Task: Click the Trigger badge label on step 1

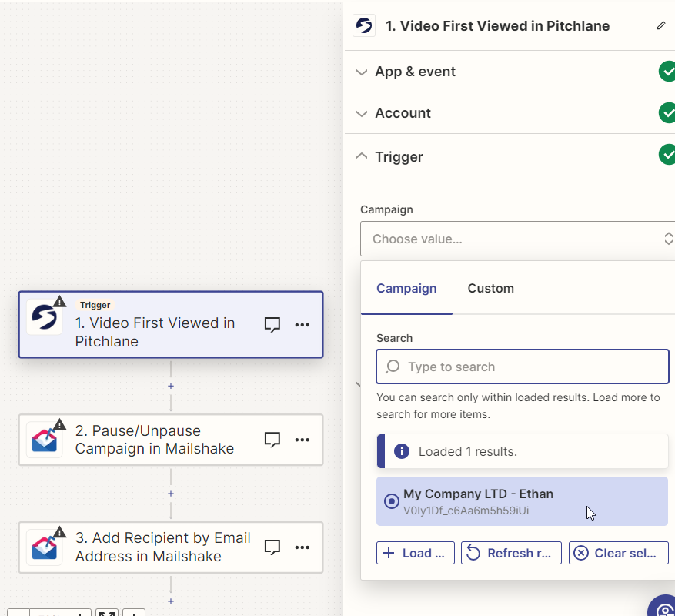Action: tap(95, 305)
